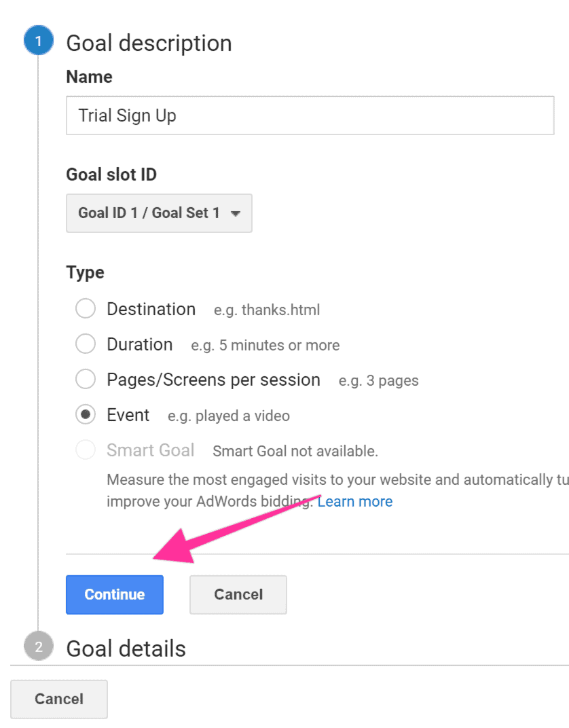Click the step 1 circle indicator
569x728 pixels.
38,40
